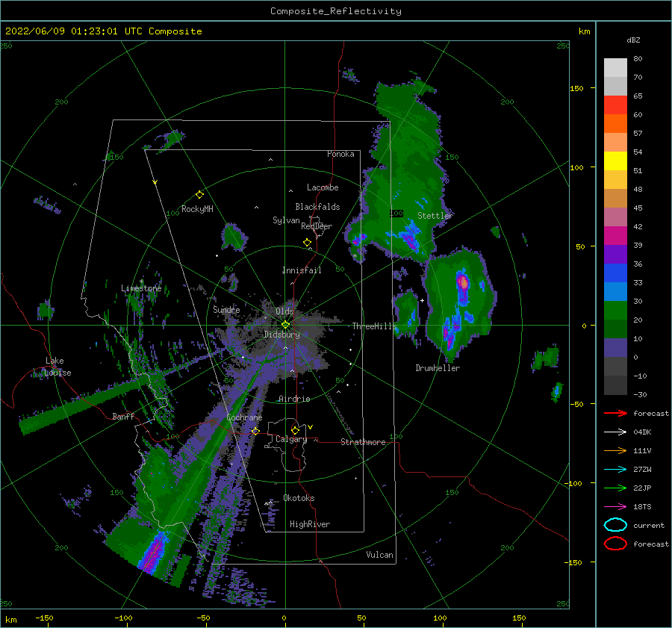Click the Innisfail town label
This screenshot has width=672, height=628.
(x=302, y=270)
